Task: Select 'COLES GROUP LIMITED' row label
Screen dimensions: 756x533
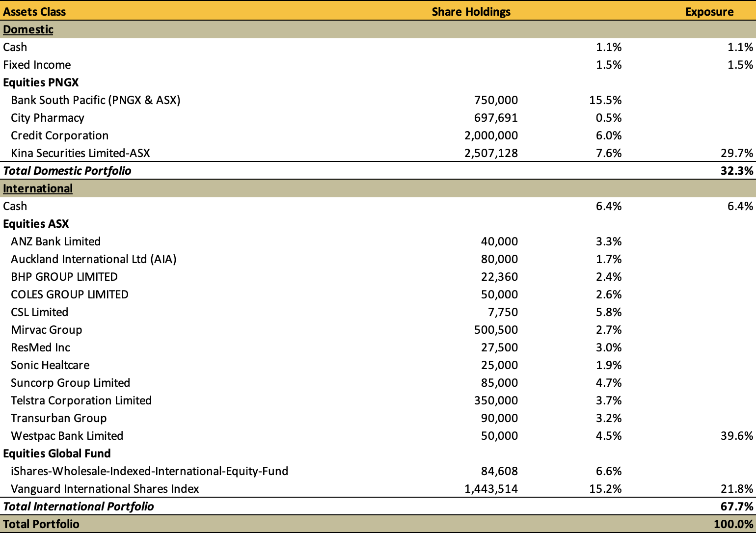Action: coord(70,294)
